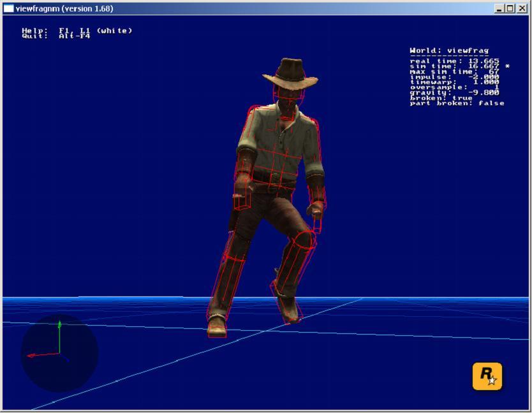The width and height of the screenshot is (532, 413).
Task: Click the 'broken: true' status line
Action: tap(441, 98)
